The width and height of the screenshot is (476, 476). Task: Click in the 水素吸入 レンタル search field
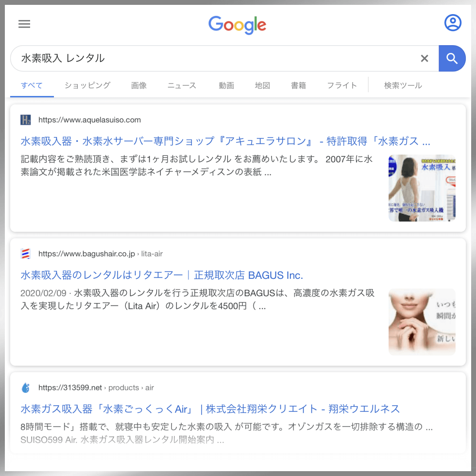[x=214, y=58]
